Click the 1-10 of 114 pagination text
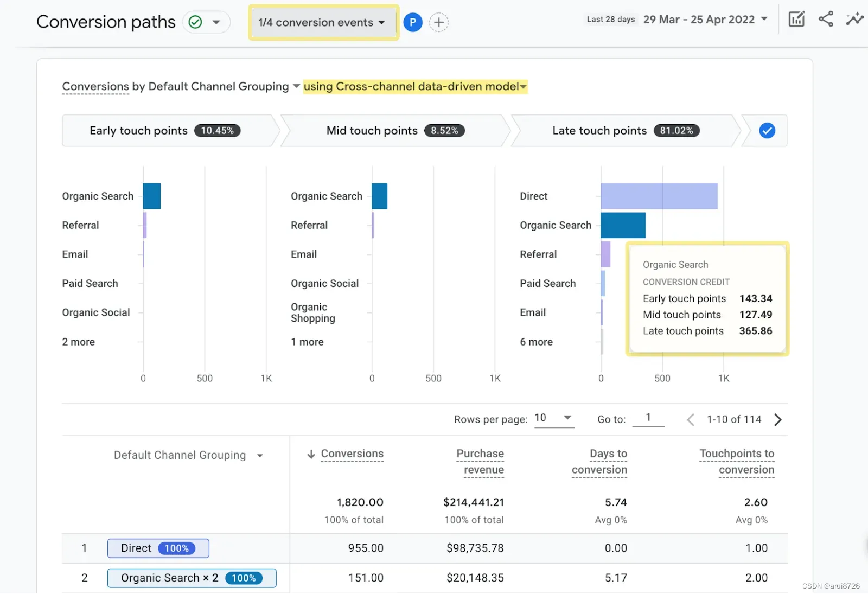868x594 pixels. pyautogui.click(x=734, y=419)
